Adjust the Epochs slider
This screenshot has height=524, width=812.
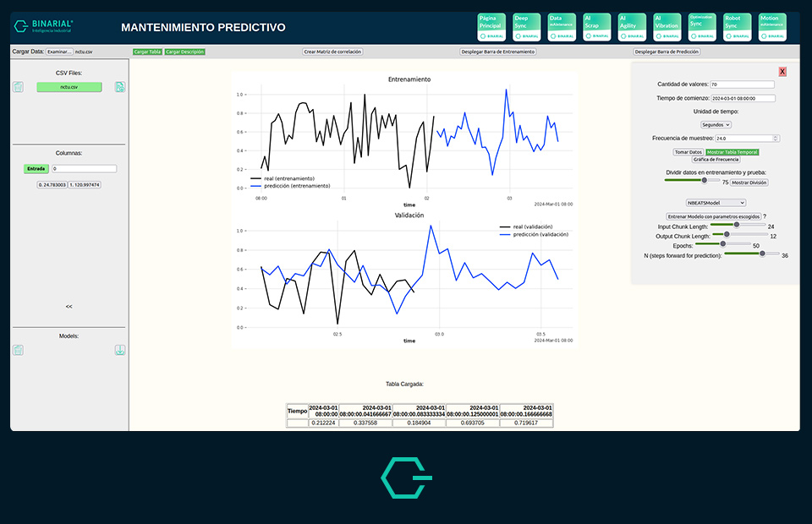point(722,245)
